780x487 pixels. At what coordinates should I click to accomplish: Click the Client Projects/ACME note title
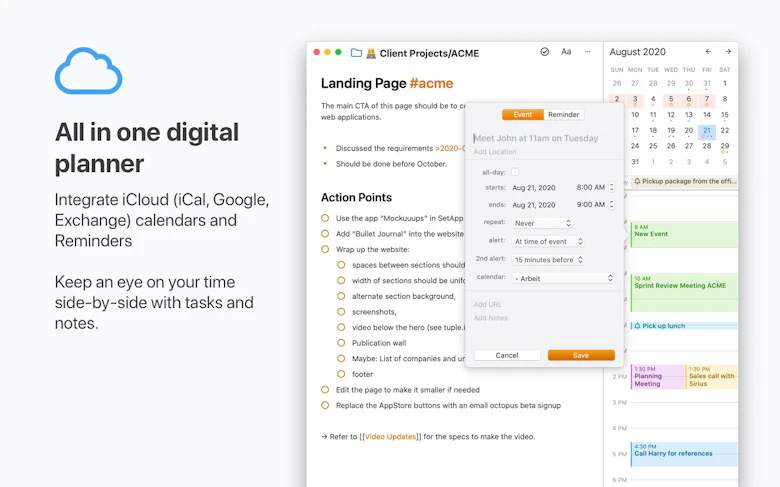pos(429,53)
